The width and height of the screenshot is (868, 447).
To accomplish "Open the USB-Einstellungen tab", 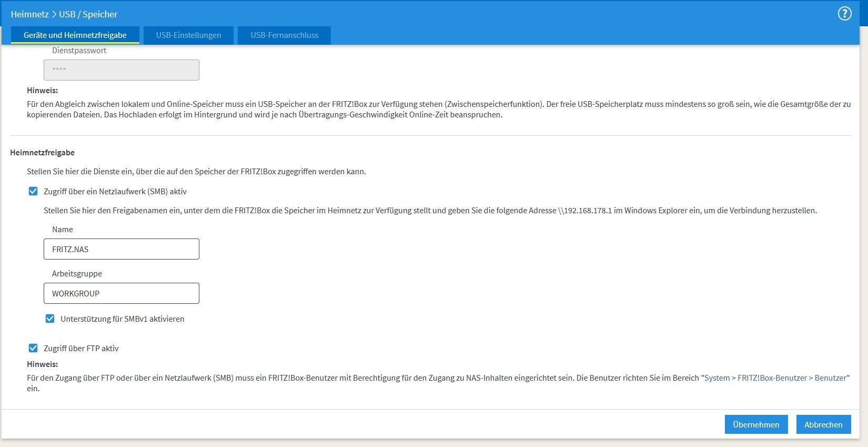I will 188,35.
